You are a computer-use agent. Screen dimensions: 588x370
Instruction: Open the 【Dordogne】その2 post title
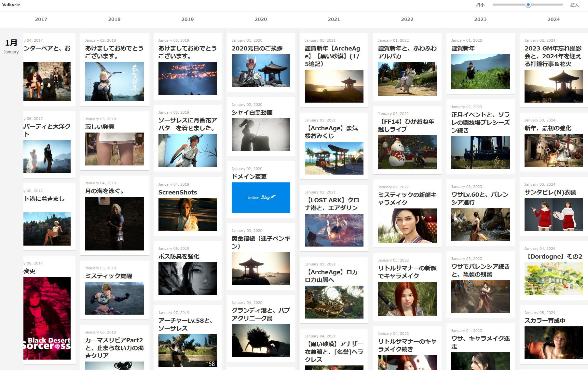click(554, 256)
